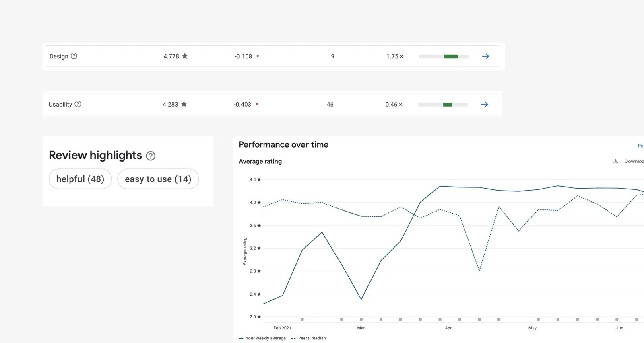
Task: Click the Design row label
Action: (59, 56)
